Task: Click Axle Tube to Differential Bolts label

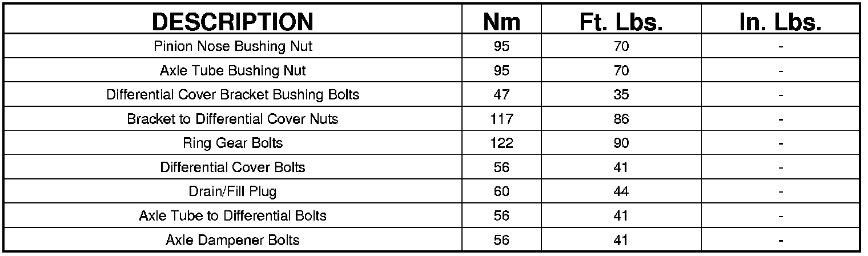Action: tap(233, 216)
